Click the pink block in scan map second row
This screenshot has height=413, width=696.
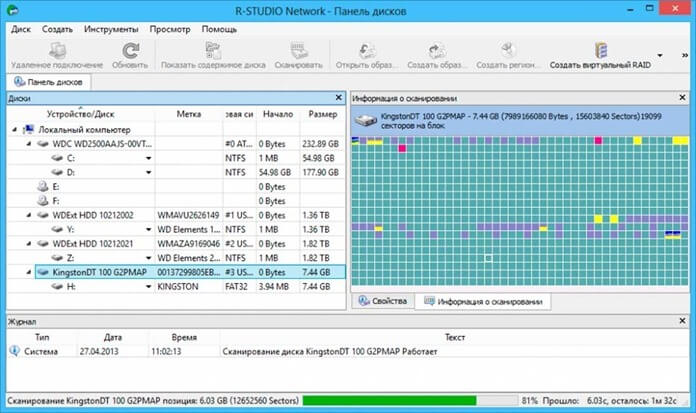402,148
